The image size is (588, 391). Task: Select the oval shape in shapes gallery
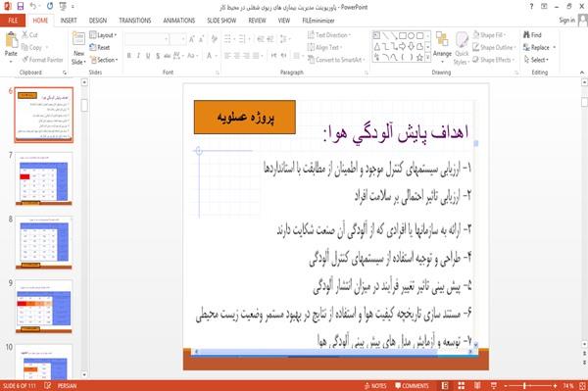click(x=412, y=36)
